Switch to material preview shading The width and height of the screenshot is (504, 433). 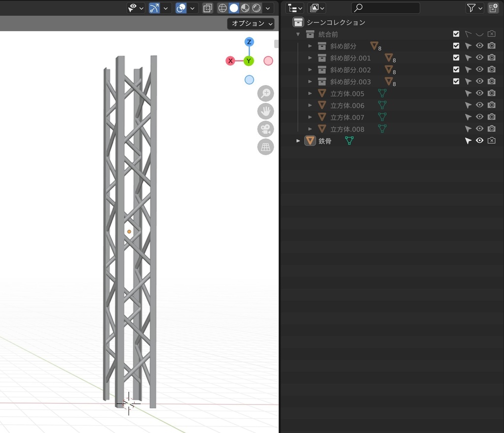coord(245,8)
